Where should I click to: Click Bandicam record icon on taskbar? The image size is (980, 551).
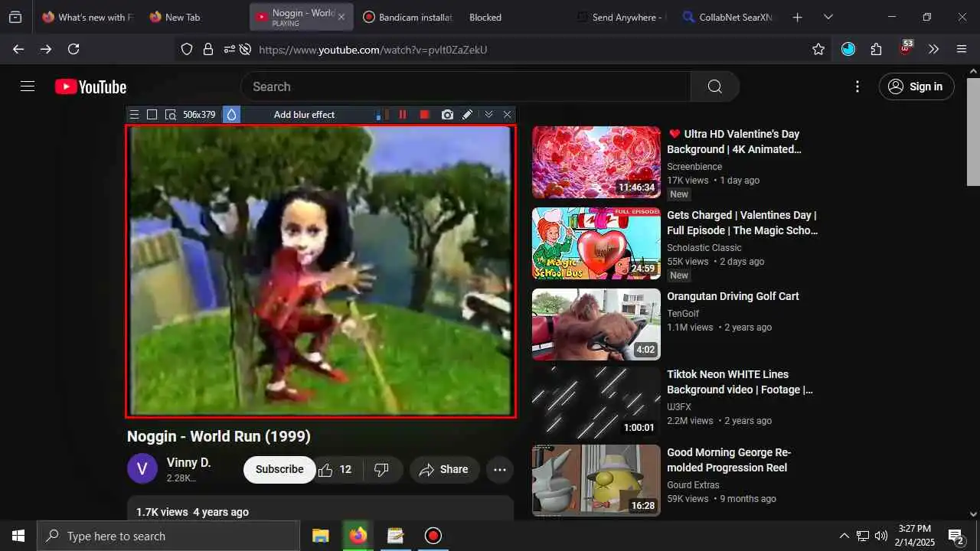pyautogui.click(x=433, y=536)
